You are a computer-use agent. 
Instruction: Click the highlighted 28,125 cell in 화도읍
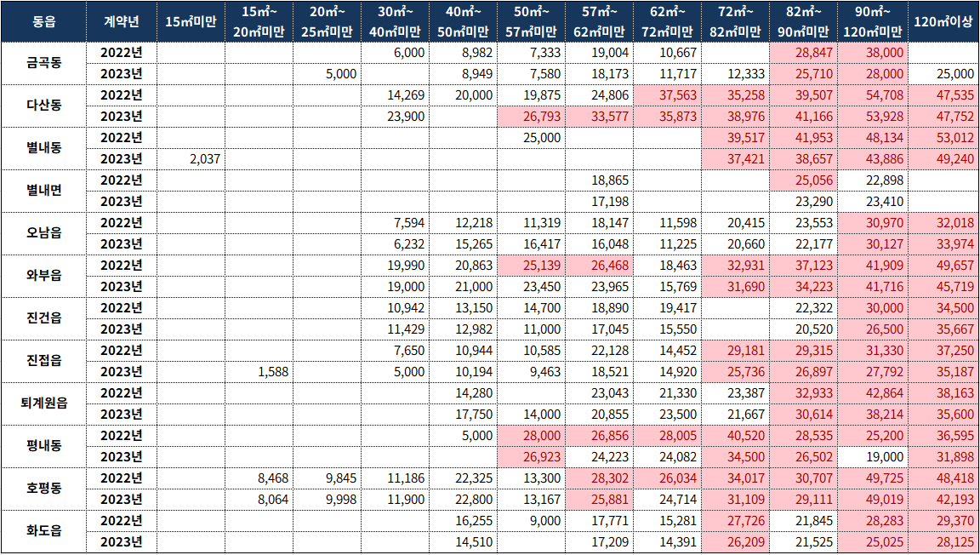(943, 542)
